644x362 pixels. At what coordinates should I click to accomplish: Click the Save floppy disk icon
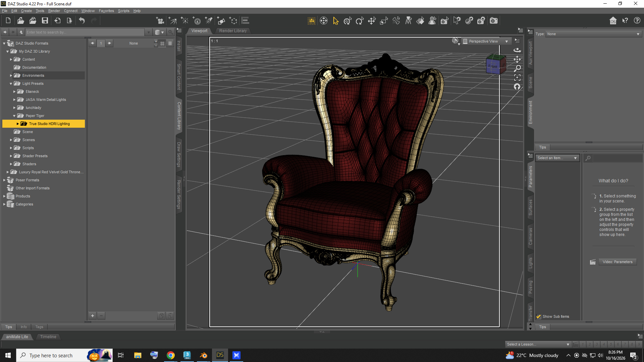point(45,21)
